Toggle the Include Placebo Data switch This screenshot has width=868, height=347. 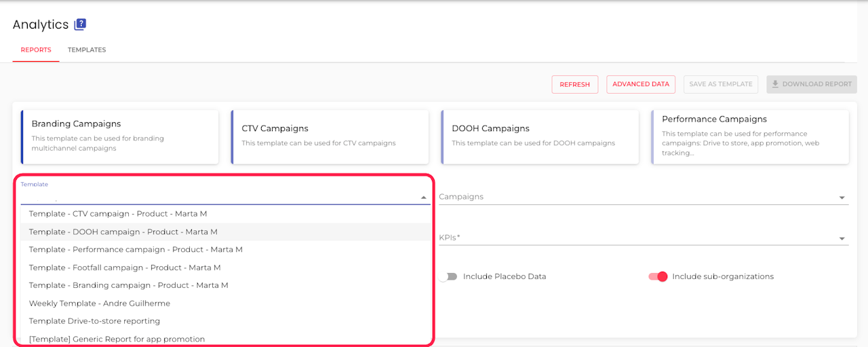click(x=448, y=276)
